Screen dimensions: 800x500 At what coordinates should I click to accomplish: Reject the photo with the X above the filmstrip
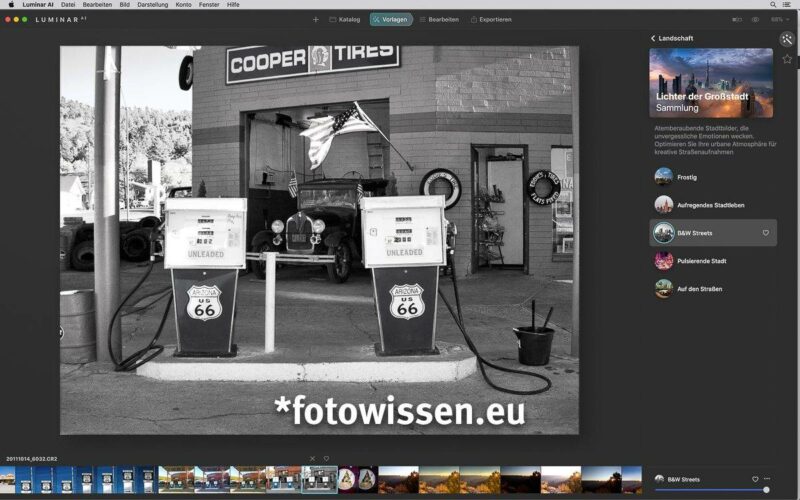(x=312, y=459)
